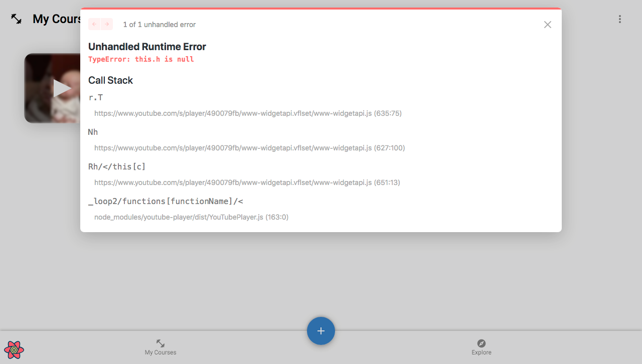This screenshot has width=642, height=364.
Task: Click the video course thumbnail
Action: tap(60, 88)
